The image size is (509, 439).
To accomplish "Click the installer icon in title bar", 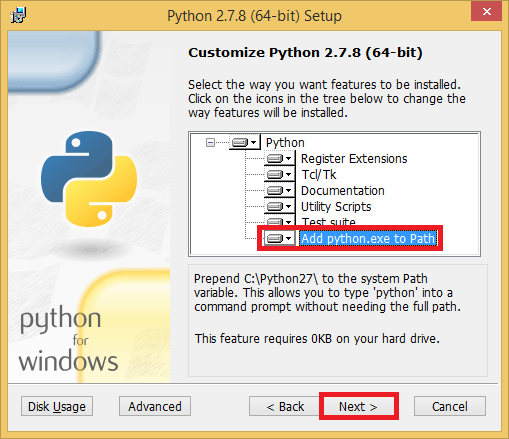I will [18, 16].
